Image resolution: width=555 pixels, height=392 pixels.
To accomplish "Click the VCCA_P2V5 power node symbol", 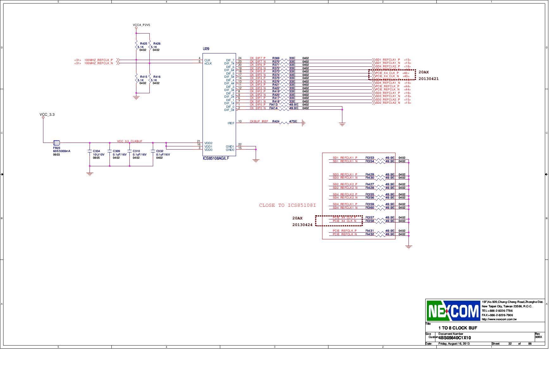I will 136,28.
